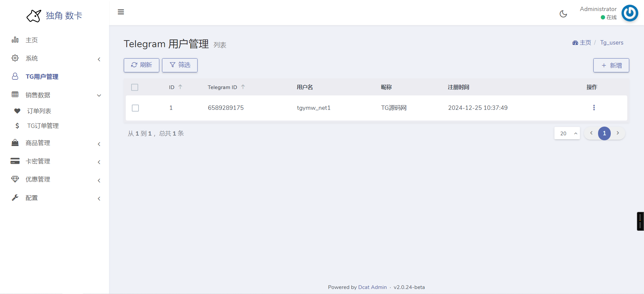Open the per-page dropdown showing 20
The image size is (644, 294).
point(567,133)
